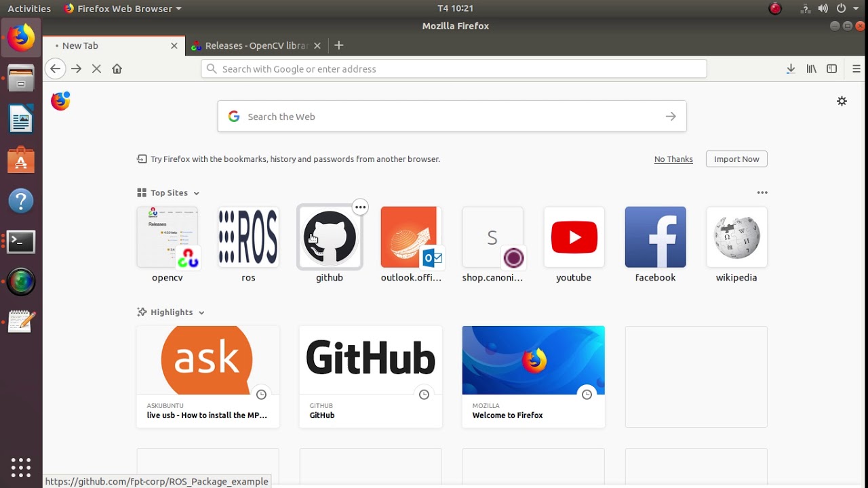Click the network status icon
The width and height of the screenshot is (868, 488).
(x=806, y=9)
